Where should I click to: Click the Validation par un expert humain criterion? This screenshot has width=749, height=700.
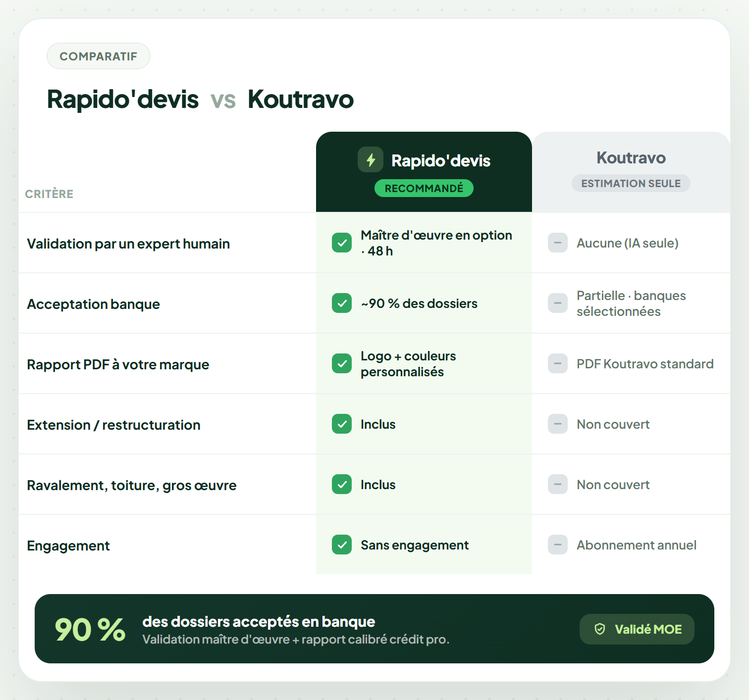128,244
